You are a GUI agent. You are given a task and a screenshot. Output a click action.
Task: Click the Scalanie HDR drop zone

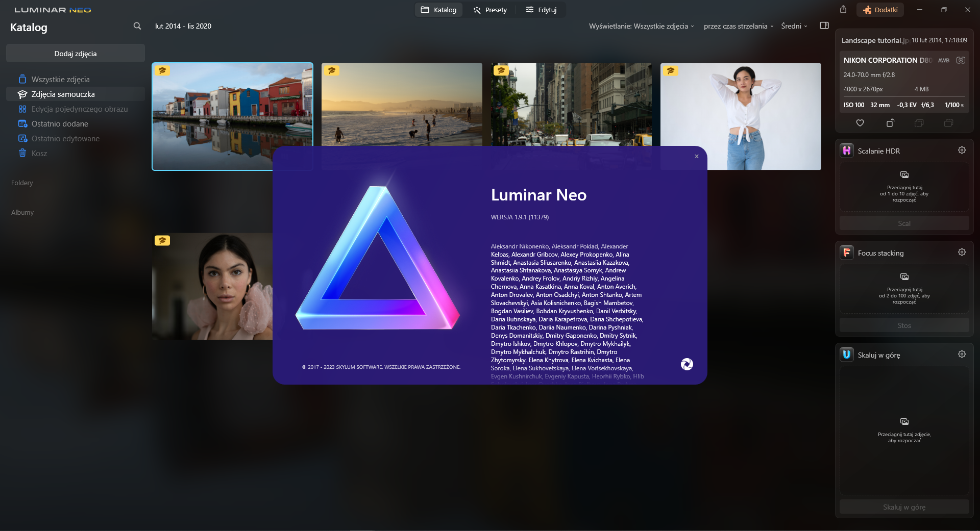point(904,187)
